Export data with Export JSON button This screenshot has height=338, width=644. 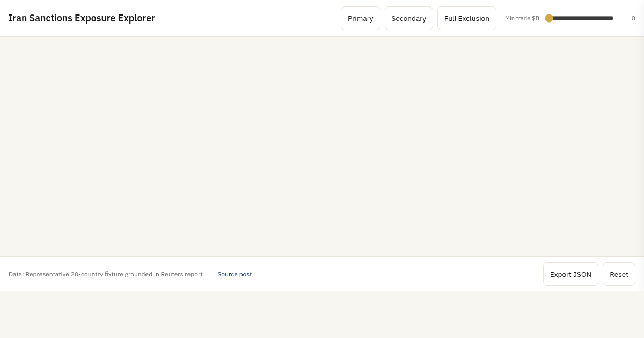pos(570,274)
